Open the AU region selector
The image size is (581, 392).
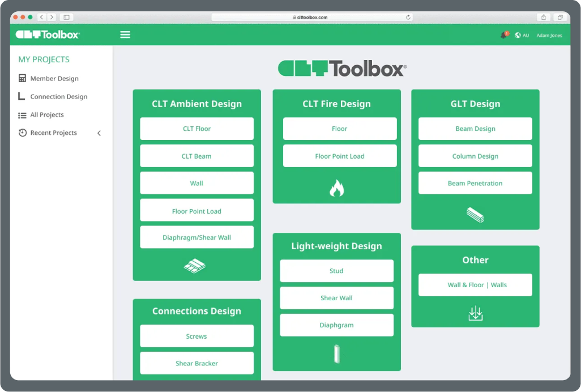[x=526, y=35]
